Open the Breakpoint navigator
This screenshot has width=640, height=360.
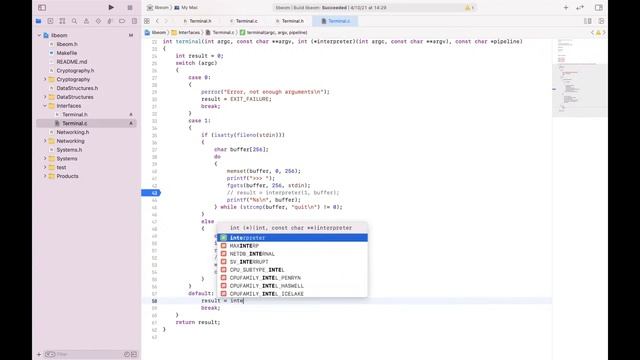122,21
